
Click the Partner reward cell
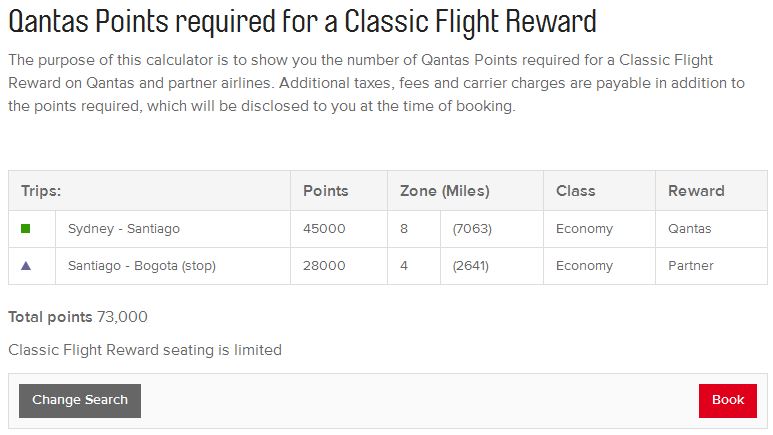691,266
